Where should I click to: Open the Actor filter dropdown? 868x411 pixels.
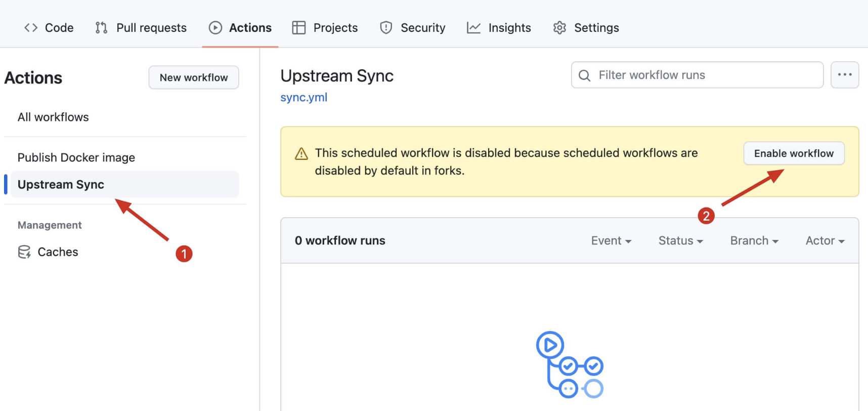click(824, 241)
